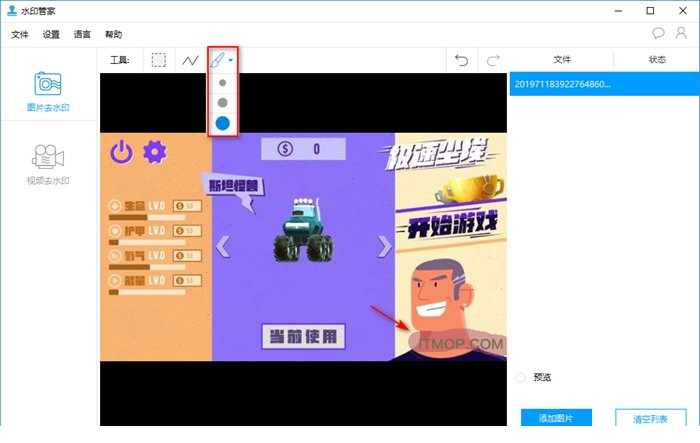The image size is (700, 443).
Task: Click the 当前使用 button in image
Action: click(303, 336)
